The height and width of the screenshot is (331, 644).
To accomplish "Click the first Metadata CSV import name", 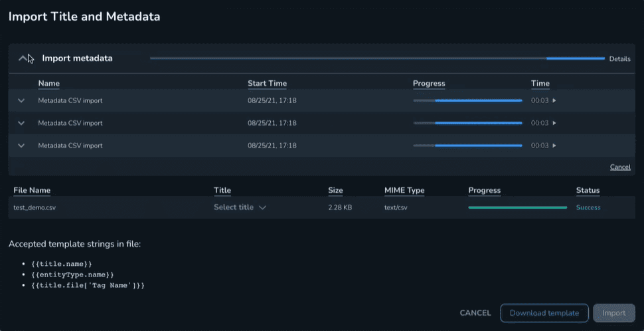I will click(x=70, y=100).
